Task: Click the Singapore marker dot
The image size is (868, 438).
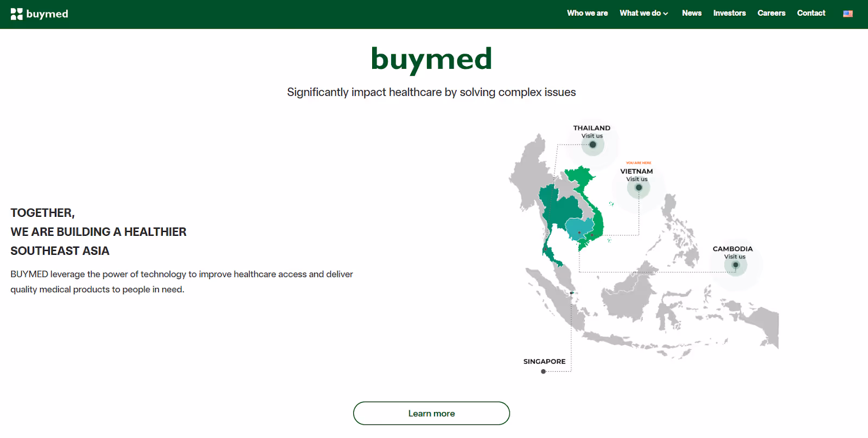Action: [x=543, y=371]
